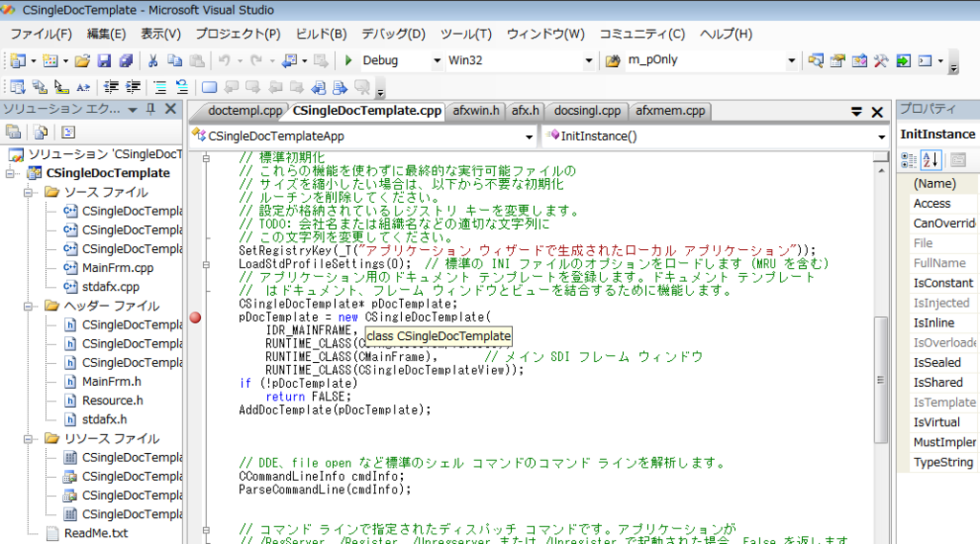Collapse the ヘッダー ファイル folder
This screenshot has height=544, width=980.
(x=28, y=306)
